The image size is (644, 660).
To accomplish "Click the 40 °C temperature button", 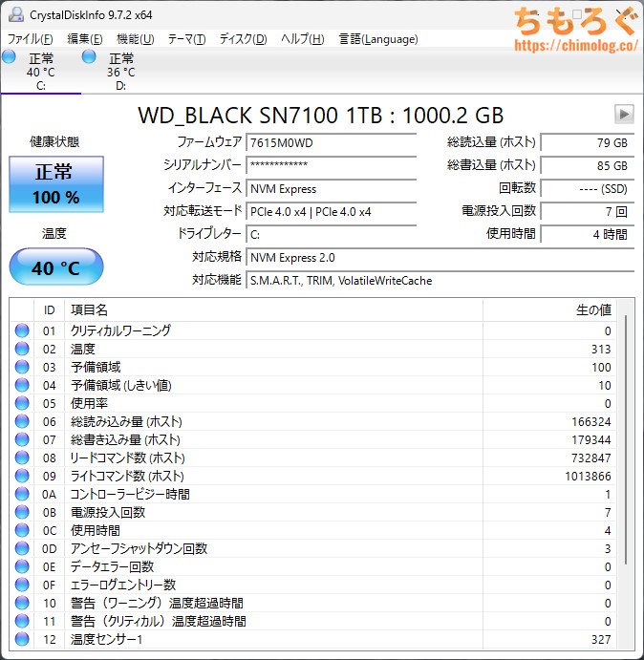I will point(56,266).
